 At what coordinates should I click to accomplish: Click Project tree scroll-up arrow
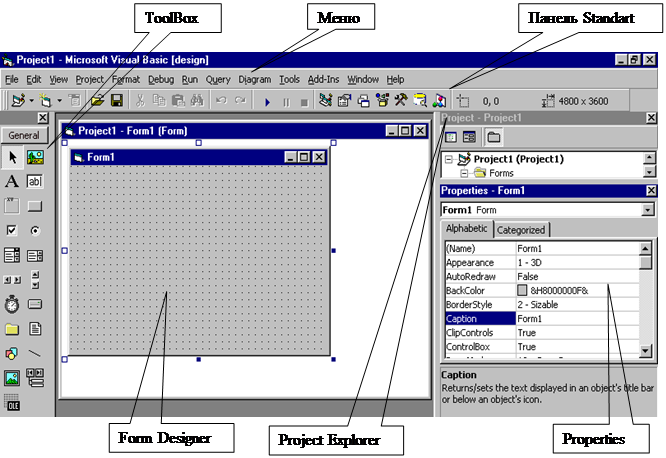(x=649, y=158)
